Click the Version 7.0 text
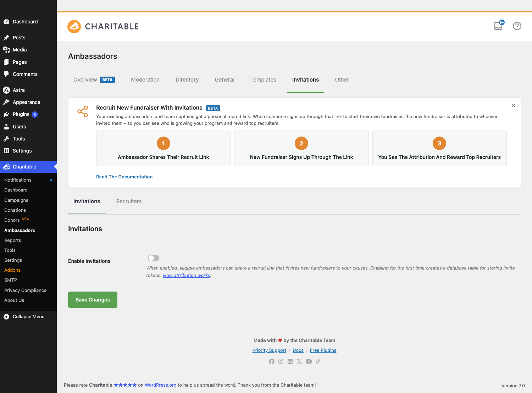The width and height of the screenshot is (532, 393). coord(513,386)
